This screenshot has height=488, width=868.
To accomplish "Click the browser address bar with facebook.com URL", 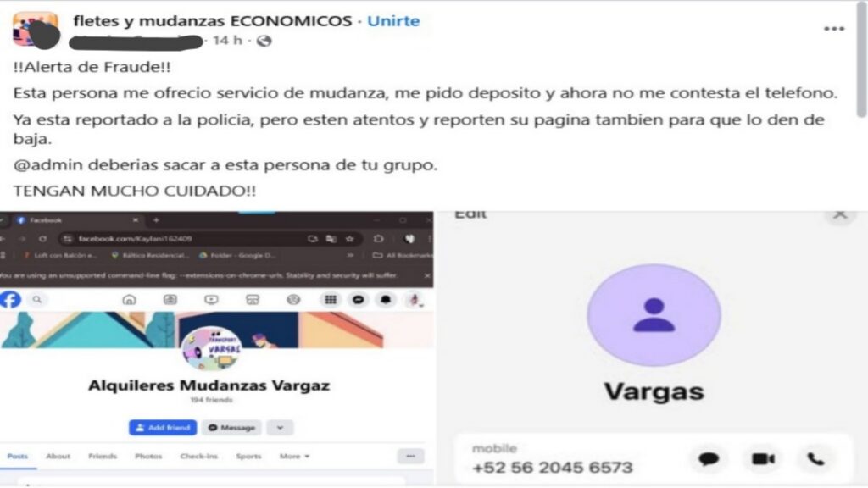I will (x=210, y=238).
